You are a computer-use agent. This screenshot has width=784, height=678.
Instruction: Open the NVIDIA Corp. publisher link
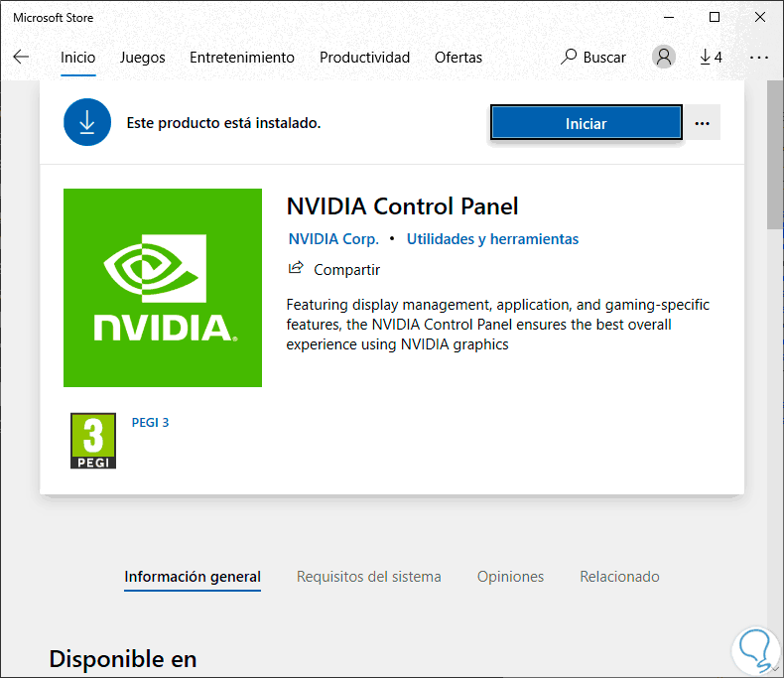point(333,239)
